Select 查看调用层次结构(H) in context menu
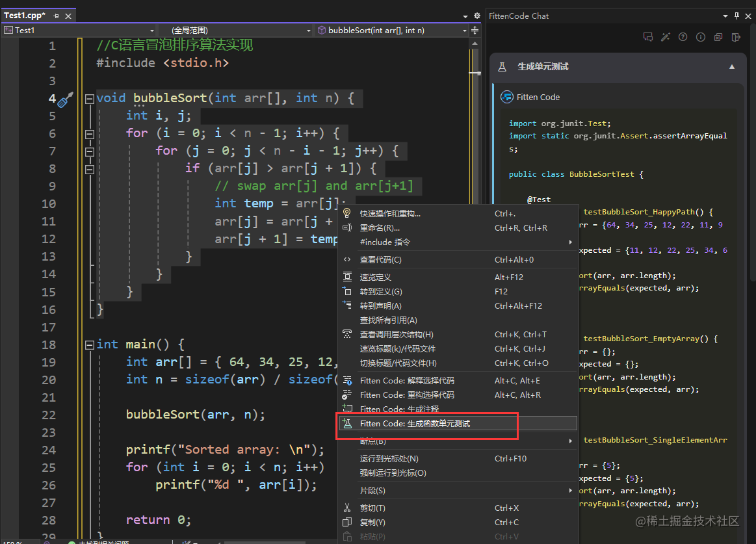Screen dimensions: 756x544 pyautogui.click(x=458, y=334)
